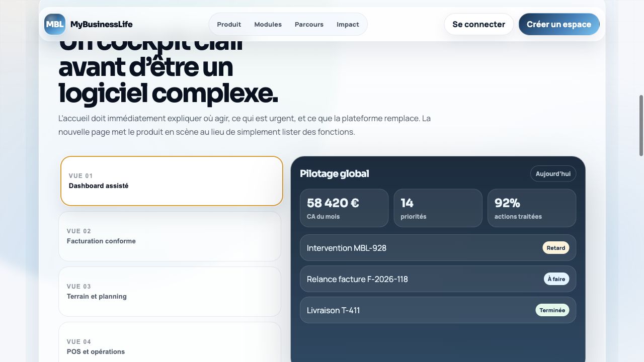Open the Relance facture F-2026-118 row
Image resolution: width=644 pixels, height=362 pixels.
pyautogui.click(x=438, y=279)
